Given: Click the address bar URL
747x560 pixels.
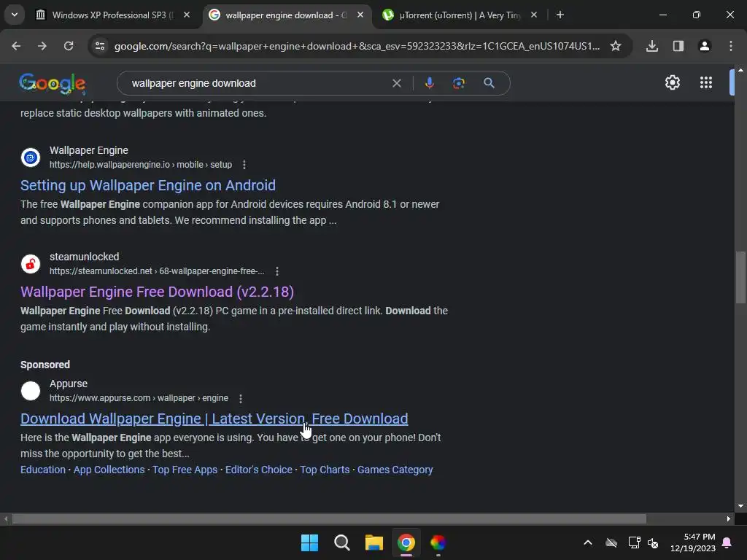Looking at the screenshot, I should [357, 46].
